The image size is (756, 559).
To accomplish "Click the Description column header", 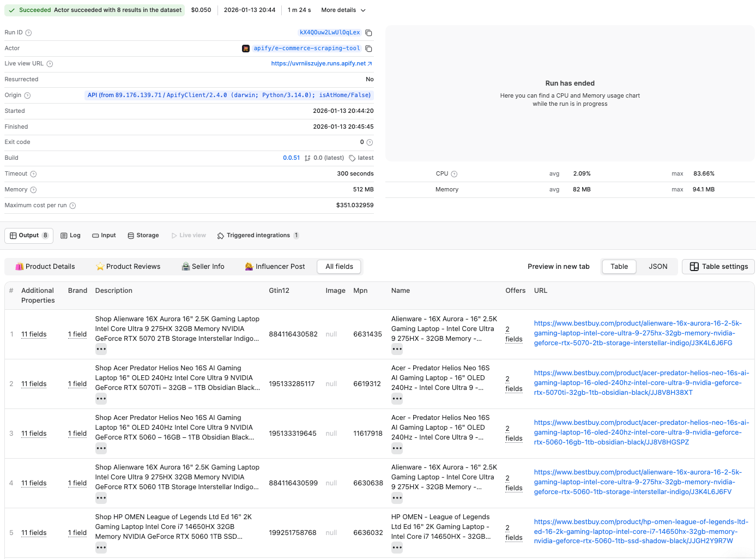I will [x=113, y=291].
